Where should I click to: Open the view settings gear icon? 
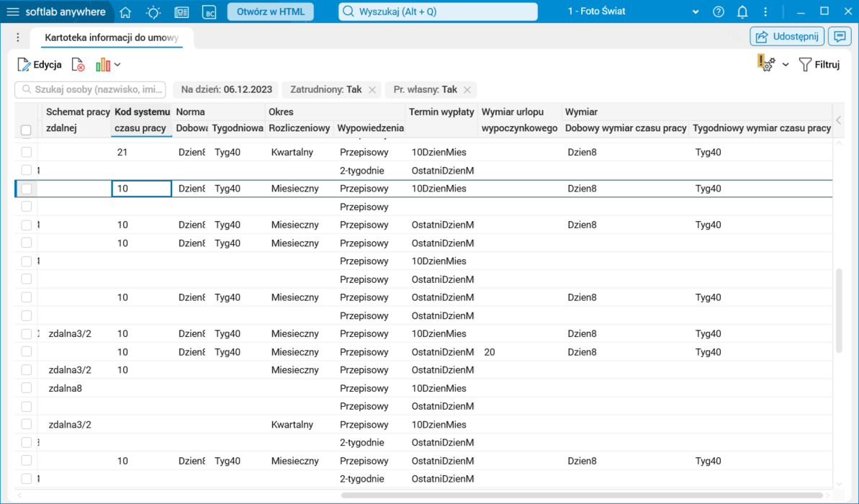(766, 63)
